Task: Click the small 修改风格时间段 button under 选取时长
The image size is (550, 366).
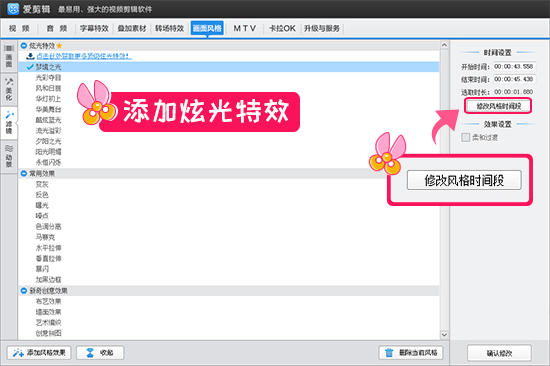Action: (x=498, y=106)
